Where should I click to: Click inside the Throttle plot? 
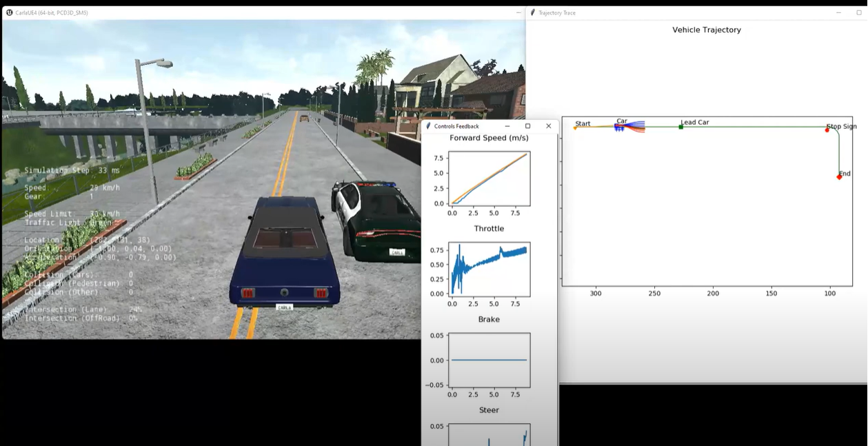pos(489,270)
